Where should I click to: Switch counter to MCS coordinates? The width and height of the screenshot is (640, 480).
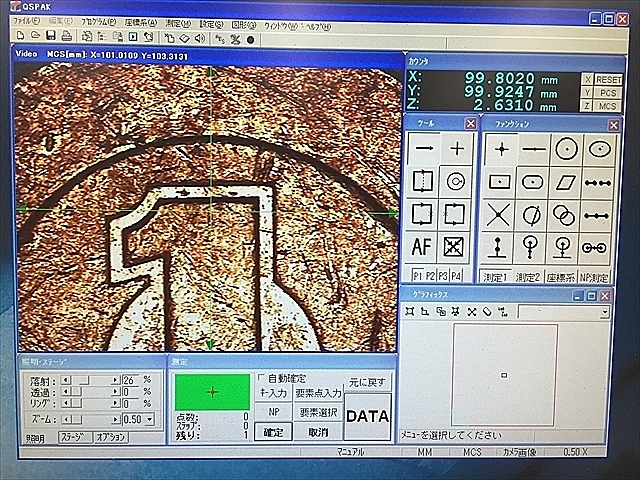click(607, 106)
